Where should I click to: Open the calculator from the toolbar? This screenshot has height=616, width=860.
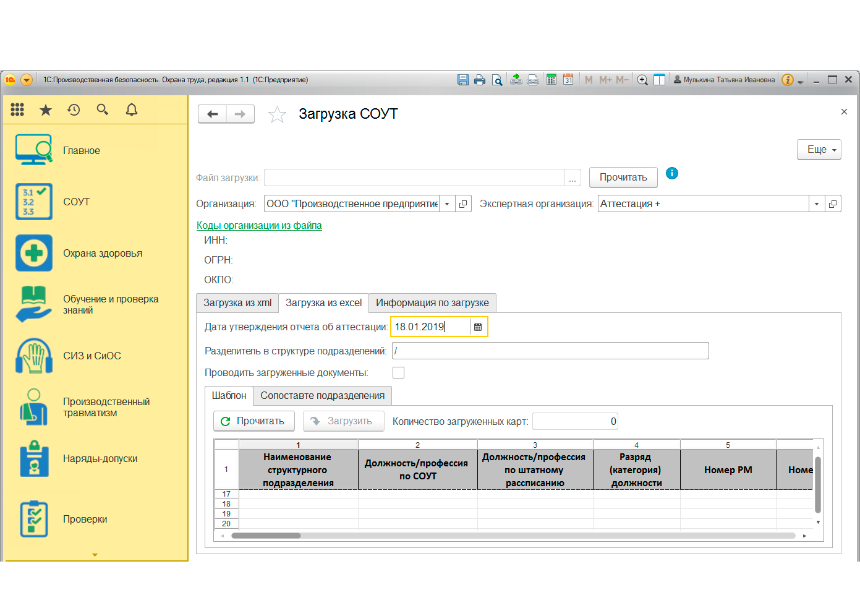[x=551, y=80]
